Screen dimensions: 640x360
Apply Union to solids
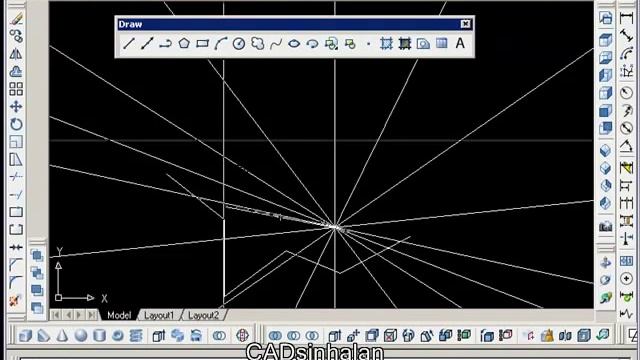coord(275,336)
